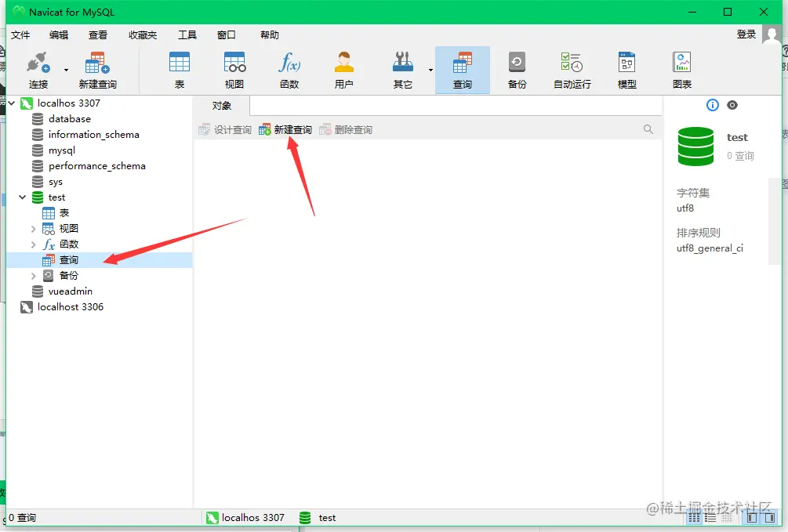Select 备份 under test database
The width and height of the screenshot is (788, 532).
(x=68, y=275)
